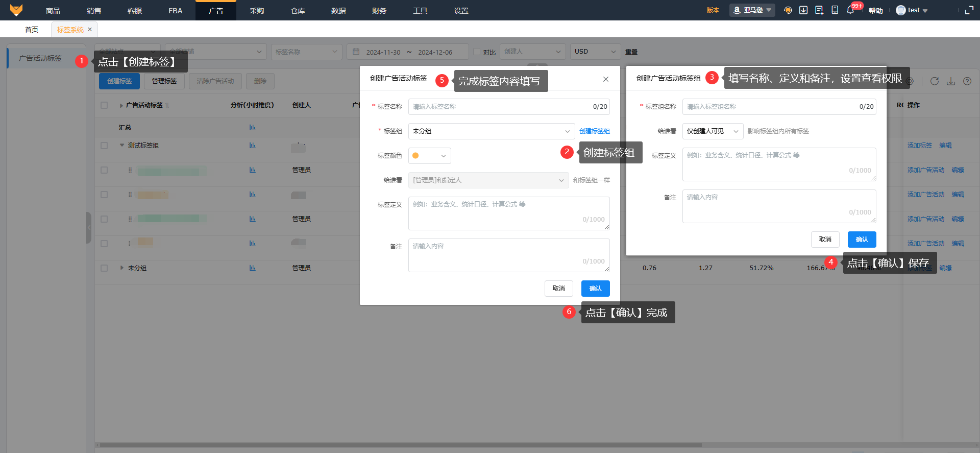Screen dimensions: 980x453
Task: Open the question mark help icon above table
Action: pyautogui.click(x=967, y=81)
